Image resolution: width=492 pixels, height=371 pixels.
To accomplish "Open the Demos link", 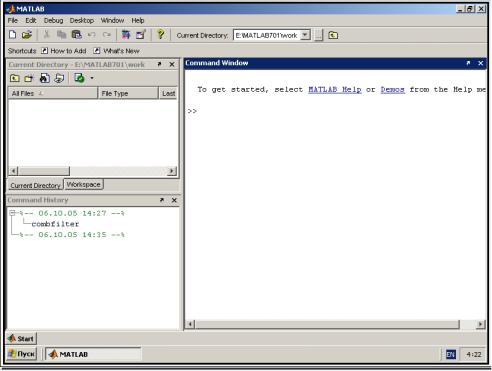I will [x=393, y=89].
